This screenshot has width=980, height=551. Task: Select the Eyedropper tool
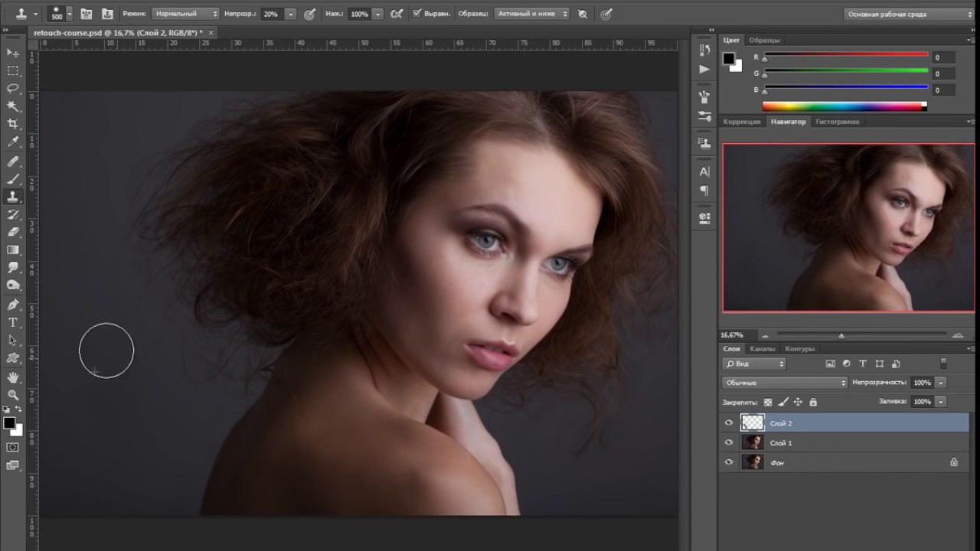13,142
